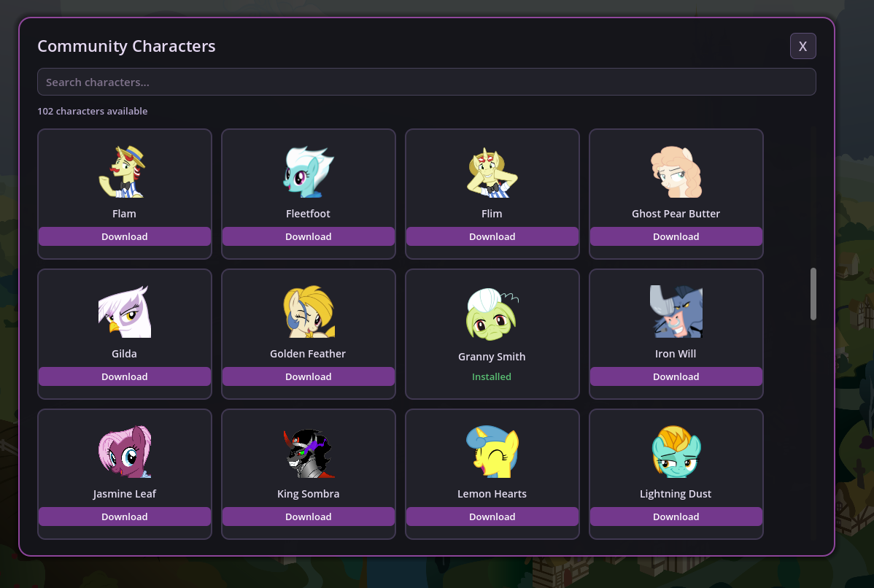Download the Flam character
Viewport: 874px width, 588px height.
pyautogui.click(x=124, y=236)
